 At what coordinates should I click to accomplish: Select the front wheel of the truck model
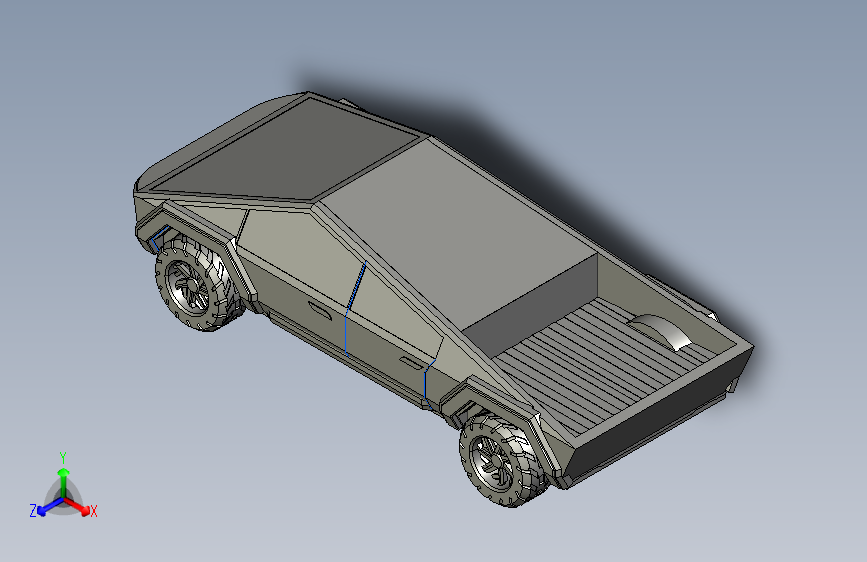199,283
